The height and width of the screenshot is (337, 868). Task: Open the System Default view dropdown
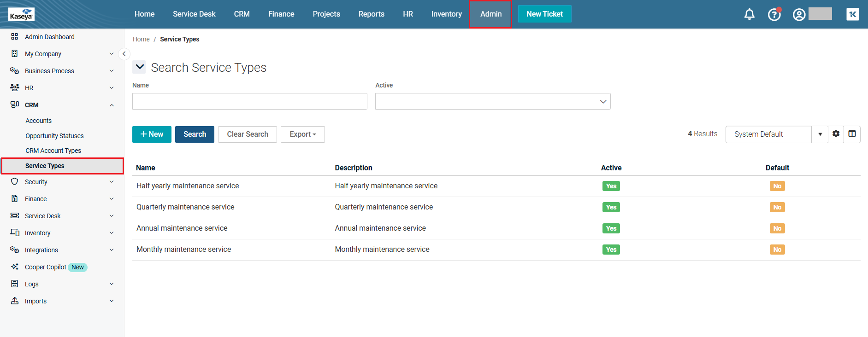point(820,134)
